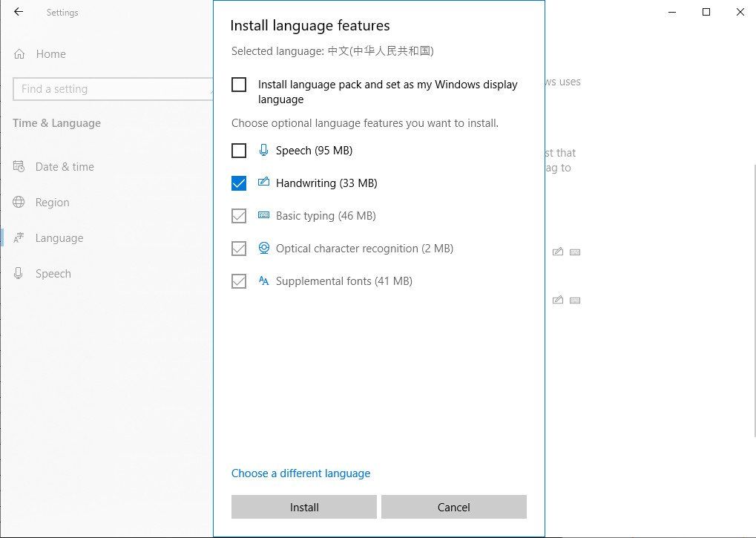The image size is (756, 538).
Task: Click the Install button
Action: (x=303, y=507)
